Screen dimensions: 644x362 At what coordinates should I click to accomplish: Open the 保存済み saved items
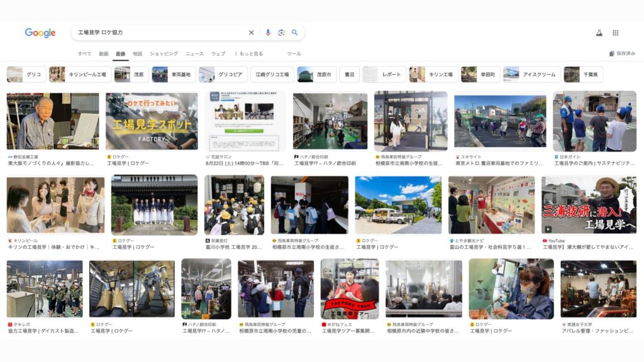[x=622, y=54]
